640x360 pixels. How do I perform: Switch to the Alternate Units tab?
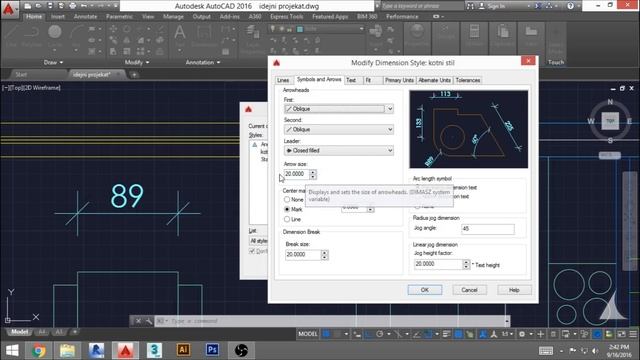tap(434, 80)
